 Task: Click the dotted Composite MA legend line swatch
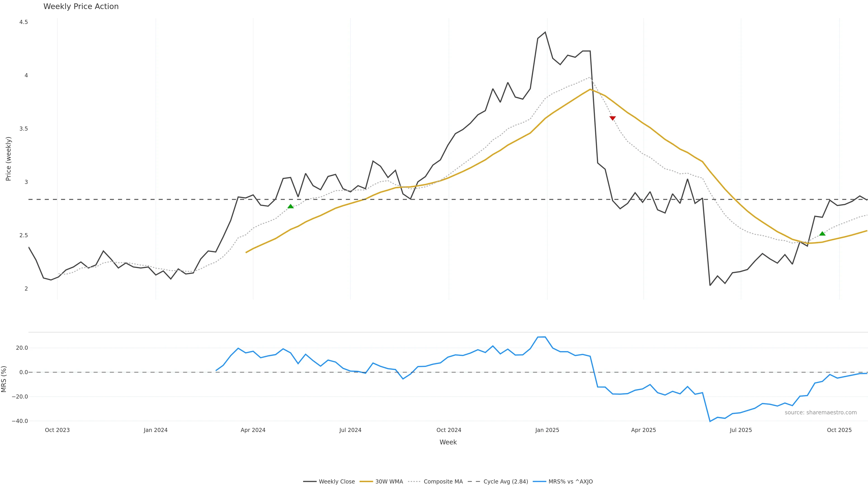(x=414, y=482)
